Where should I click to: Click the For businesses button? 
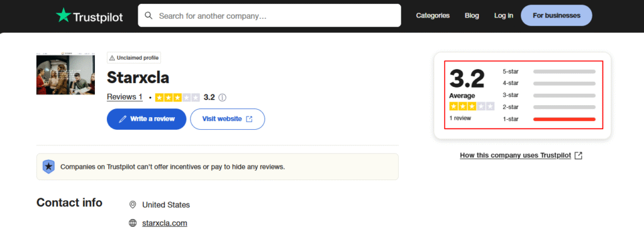pos(557,16)
